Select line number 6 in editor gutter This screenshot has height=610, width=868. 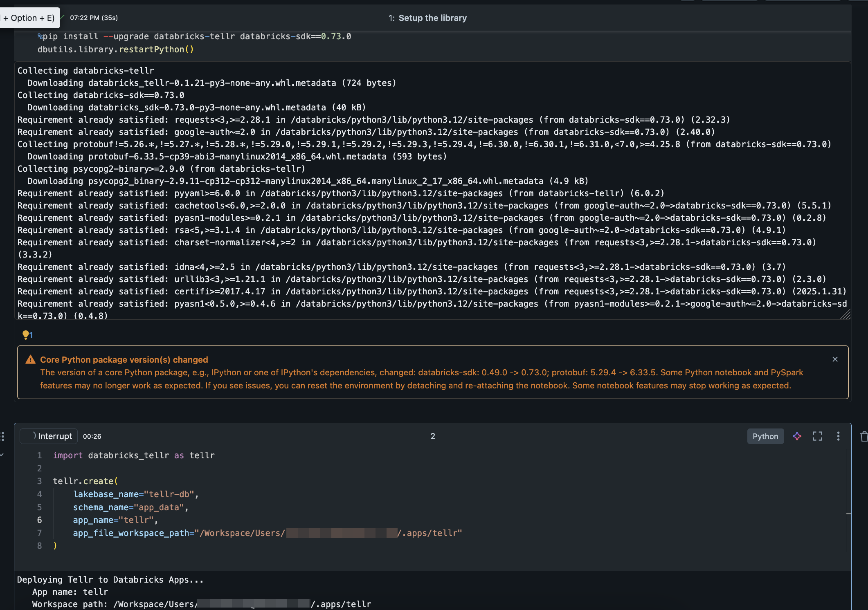[40, 520]
